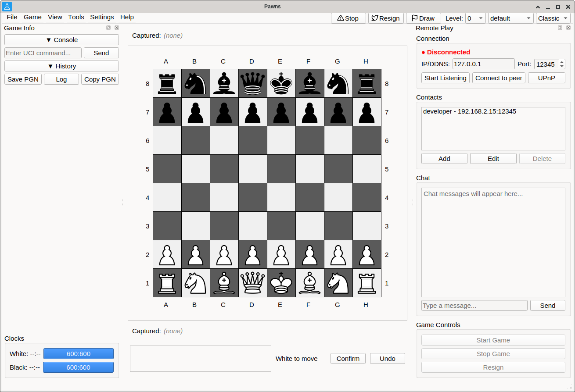This screenshot has height=392, width=575.
Task: Select the white king on E1
Action: pyautogui.click(x=280, y=283)
